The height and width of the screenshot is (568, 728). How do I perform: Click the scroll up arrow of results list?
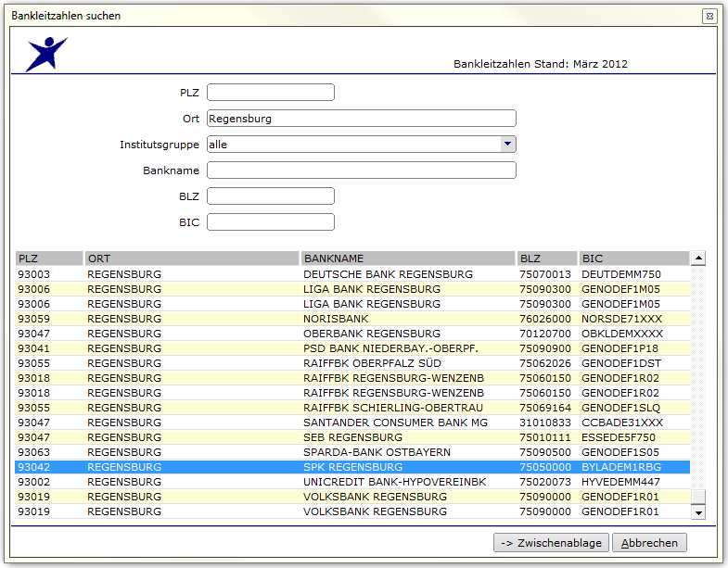[697, 258]
